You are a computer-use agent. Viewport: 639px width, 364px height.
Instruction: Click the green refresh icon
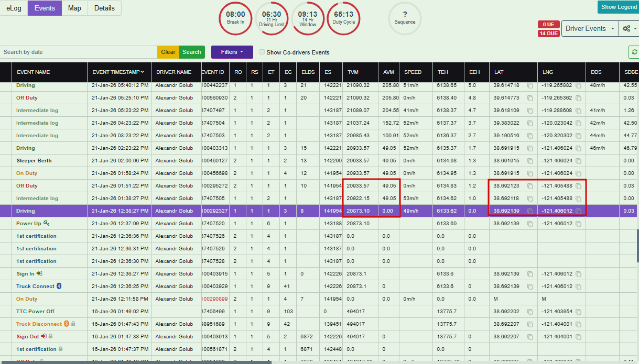point(635,52)
